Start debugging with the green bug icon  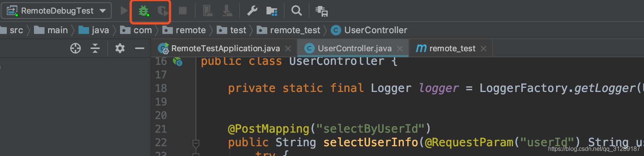click(x=143, y=11)
